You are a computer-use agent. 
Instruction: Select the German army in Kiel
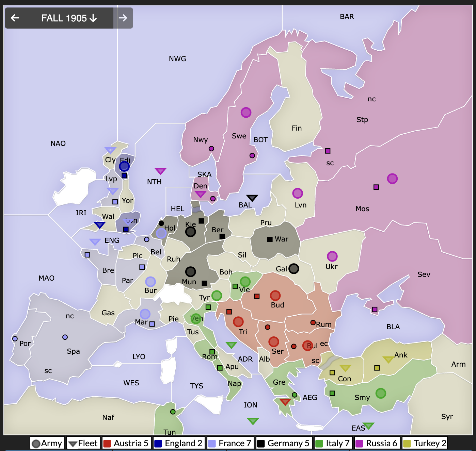[x=190, y=232]
